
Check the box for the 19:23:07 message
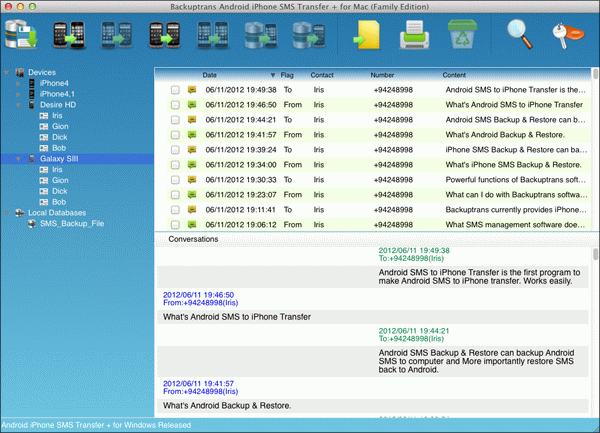[175, 195]
